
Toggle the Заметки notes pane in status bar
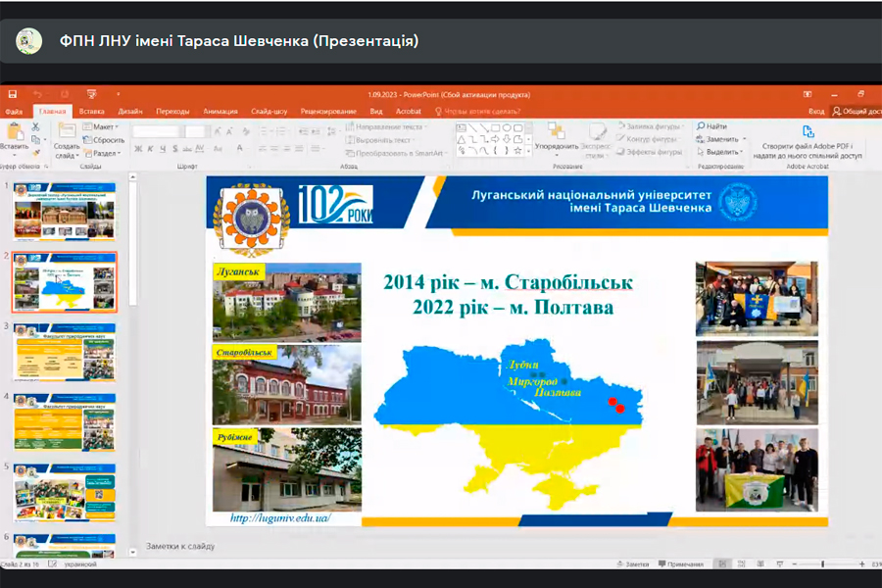pos(635,564)
